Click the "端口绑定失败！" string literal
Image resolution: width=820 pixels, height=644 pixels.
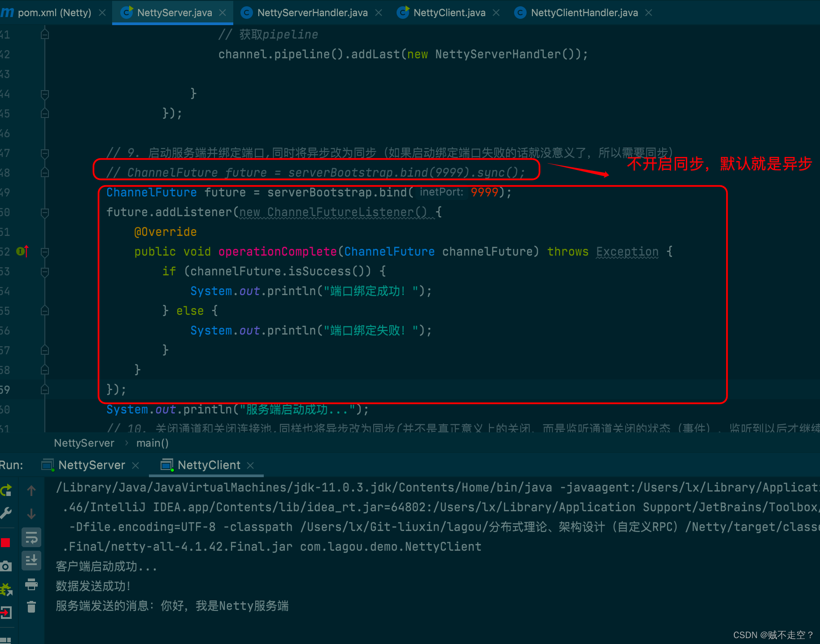click(x=371, y=331)
